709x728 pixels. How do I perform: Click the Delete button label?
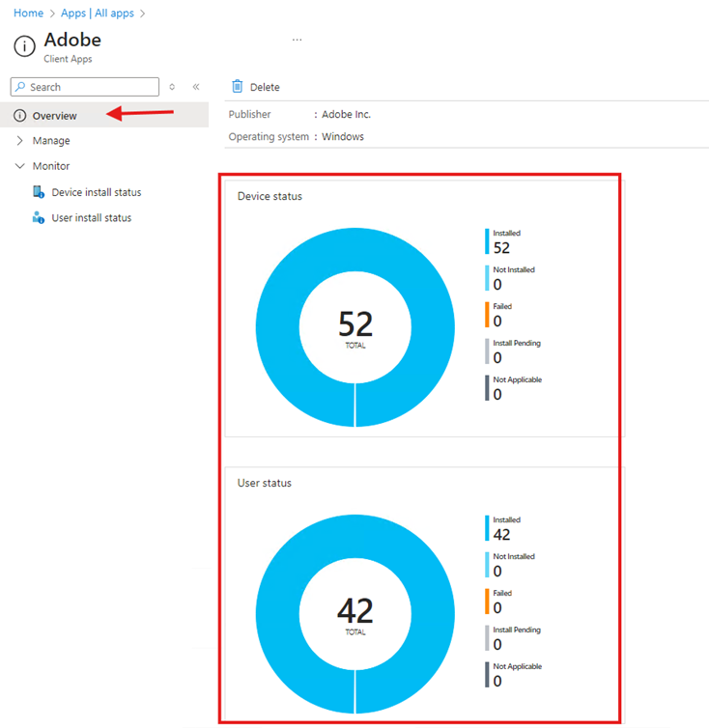[265, 87]
